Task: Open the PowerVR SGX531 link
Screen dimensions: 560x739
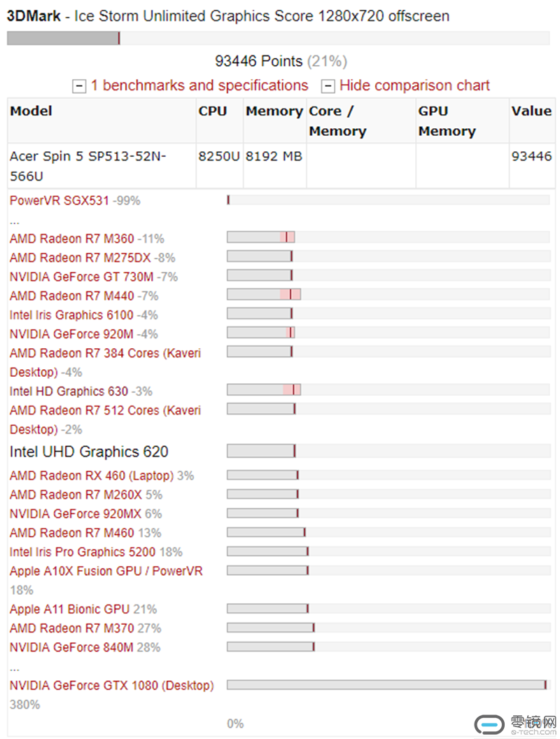Action: (x=59, y=200)
